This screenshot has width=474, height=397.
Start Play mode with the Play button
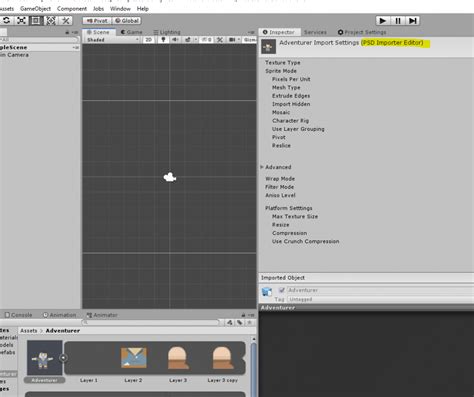(383, 21)
